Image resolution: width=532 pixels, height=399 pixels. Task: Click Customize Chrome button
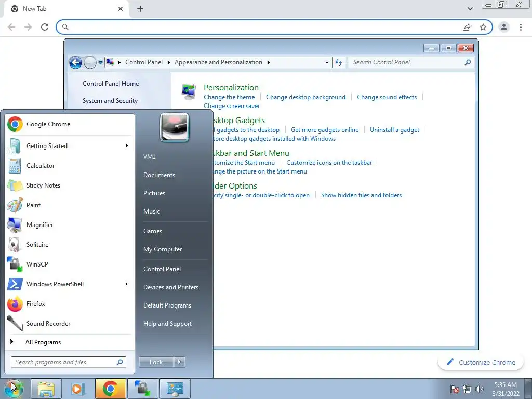481,362
